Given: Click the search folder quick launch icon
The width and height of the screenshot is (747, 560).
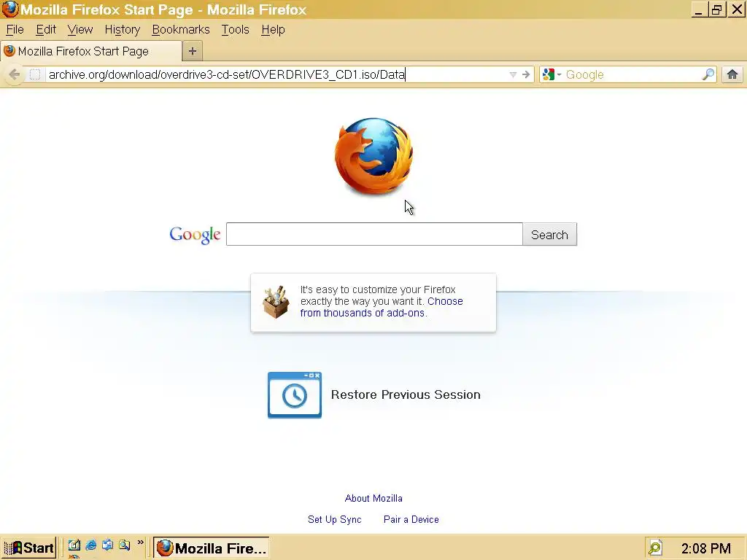Looking at the screenshot, I should 124,545.
